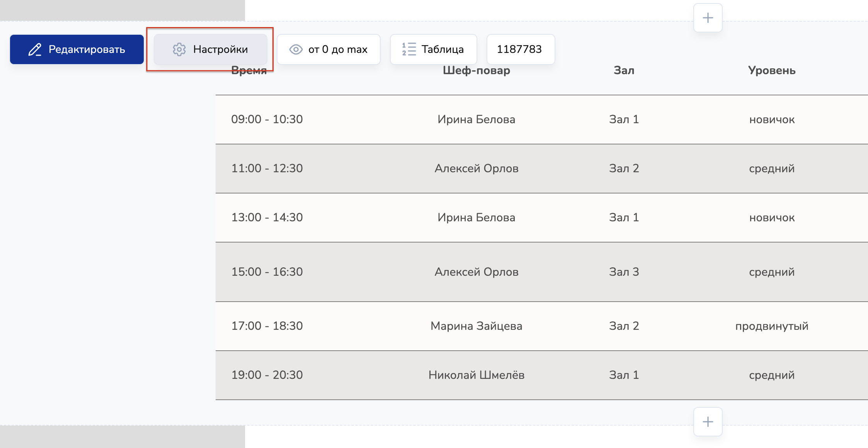Click the eye visibility icon
This screenshot has height=448, width=868.
(x=296, y=49)
